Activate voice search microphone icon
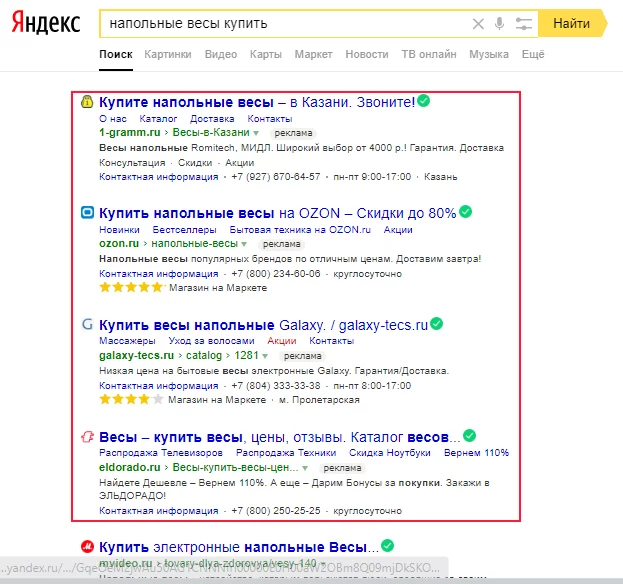Image resolution: width=623 pixels, height=584 pixels. coord(499,23)
